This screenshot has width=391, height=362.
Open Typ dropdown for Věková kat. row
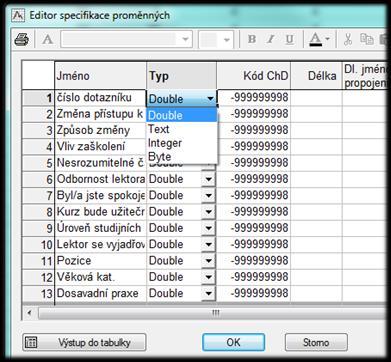click(209, 277)
